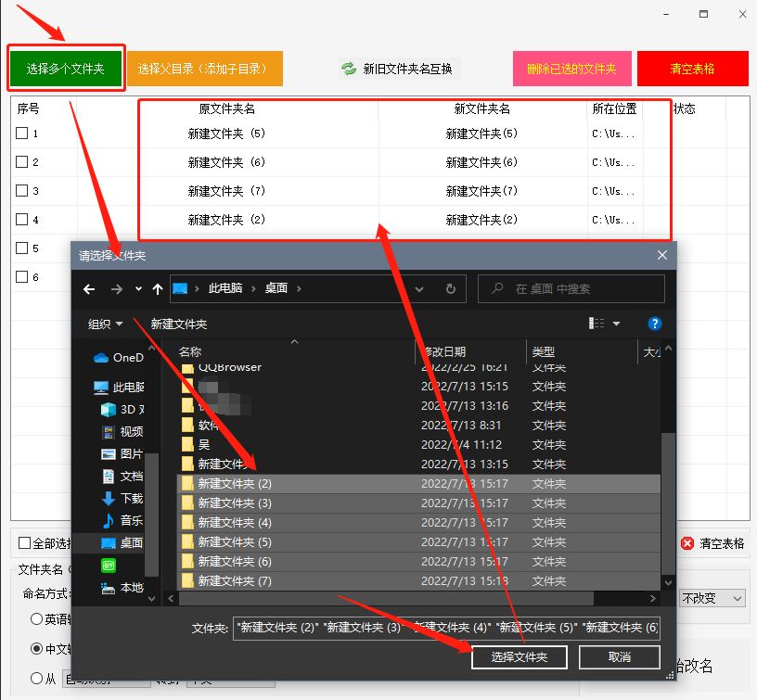Click the 在 桌面 中搜索 search box

(x=571, y=289)
